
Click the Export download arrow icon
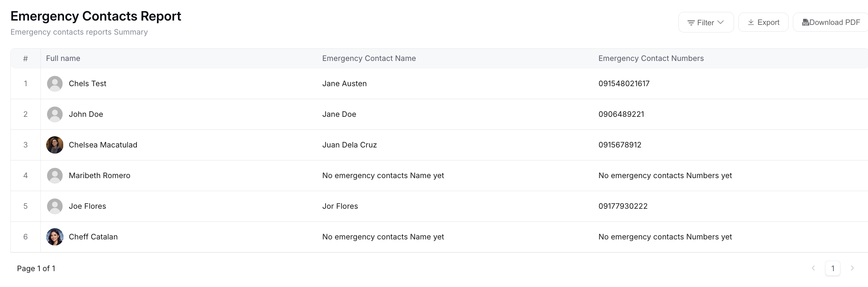[x=751, y=22]
